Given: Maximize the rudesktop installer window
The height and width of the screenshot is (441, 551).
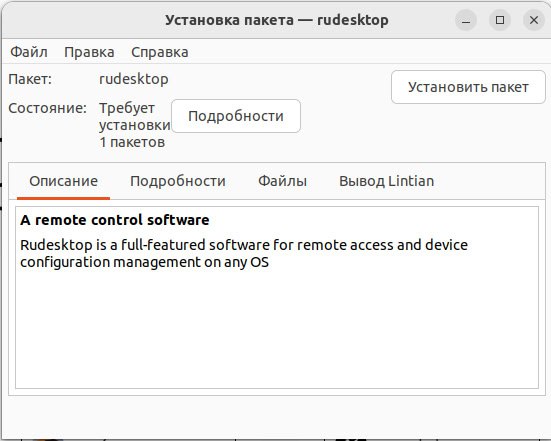Looking at the screenshot, I should (500, 20).
